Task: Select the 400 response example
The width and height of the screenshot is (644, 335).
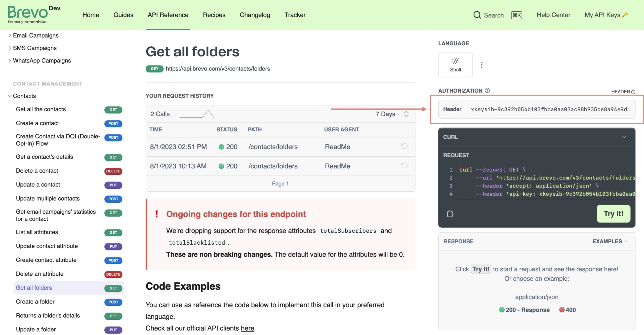Action: point(568,310)
